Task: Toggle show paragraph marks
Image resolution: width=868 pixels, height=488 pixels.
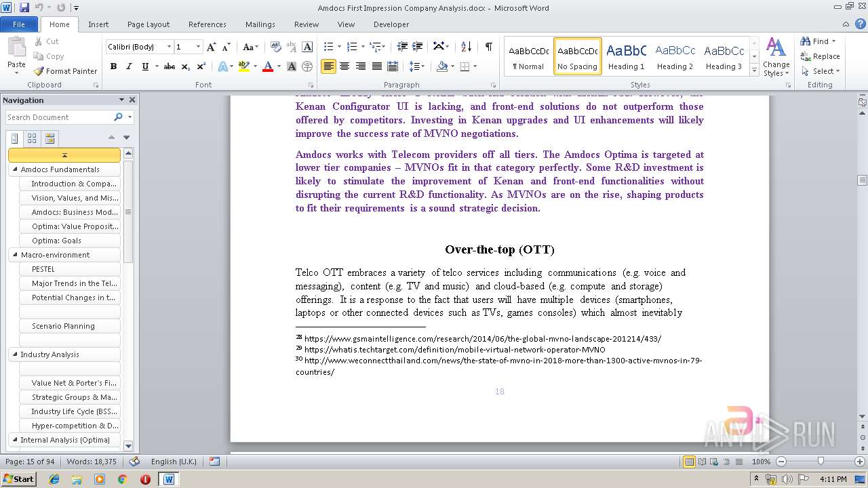Action: click(x=488, y=47)
